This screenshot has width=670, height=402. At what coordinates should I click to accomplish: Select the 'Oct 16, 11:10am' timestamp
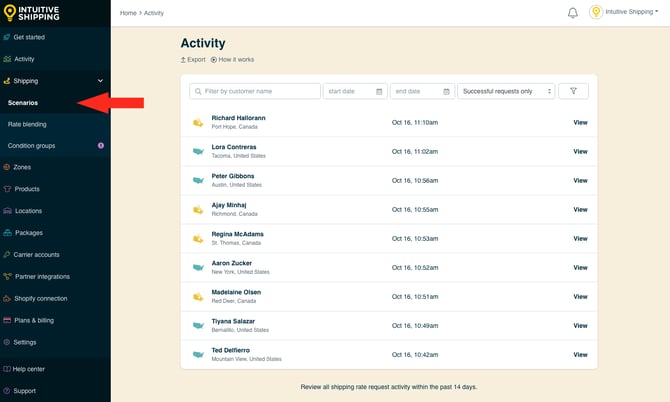coord(415,123)
